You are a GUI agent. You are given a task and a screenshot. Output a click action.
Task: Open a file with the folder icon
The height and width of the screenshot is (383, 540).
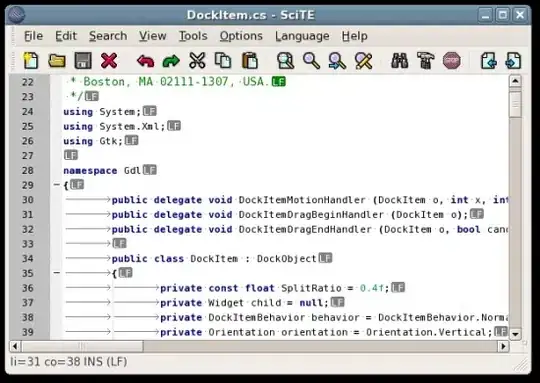(x=57, y=61)
